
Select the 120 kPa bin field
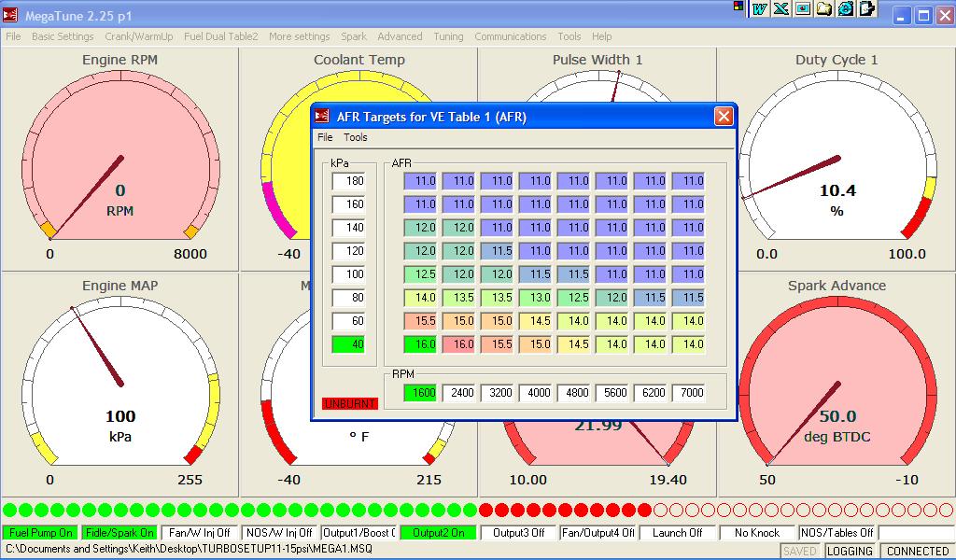tap(348, 250)
